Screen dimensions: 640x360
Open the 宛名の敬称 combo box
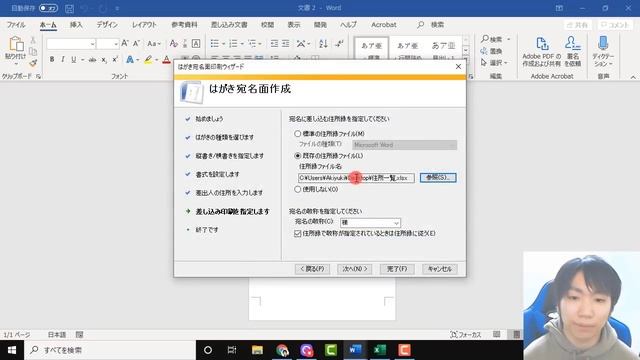point(370,222)
